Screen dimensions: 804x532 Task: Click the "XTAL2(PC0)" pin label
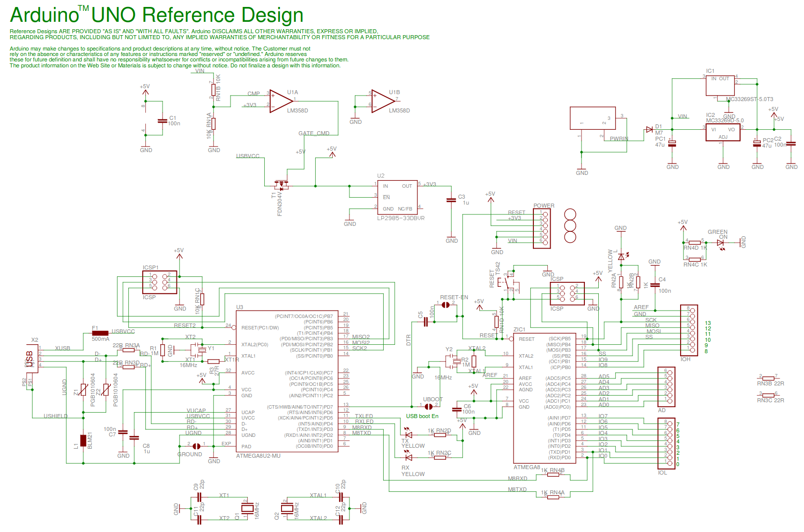click(x=255, y=344)
